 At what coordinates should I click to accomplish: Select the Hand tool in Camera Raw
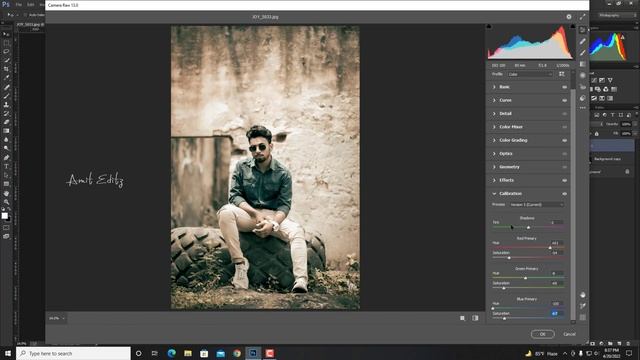tap(583, 295)
